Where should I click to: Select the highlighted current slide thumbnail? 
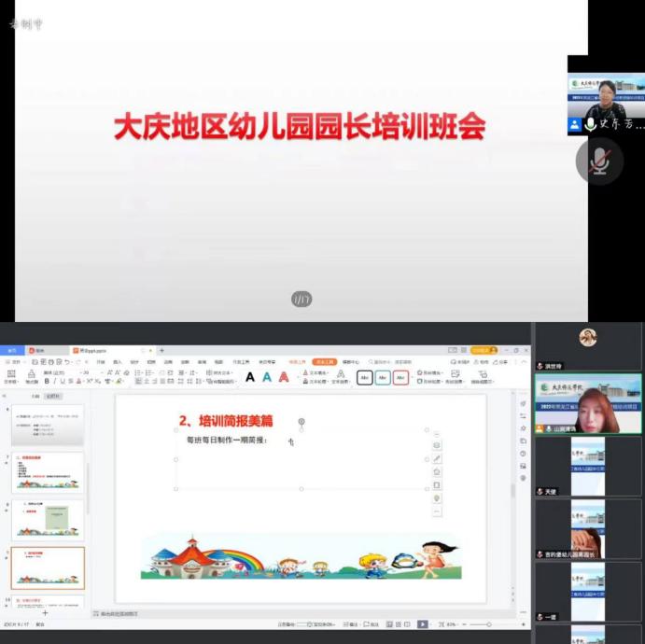pos(48,567)
